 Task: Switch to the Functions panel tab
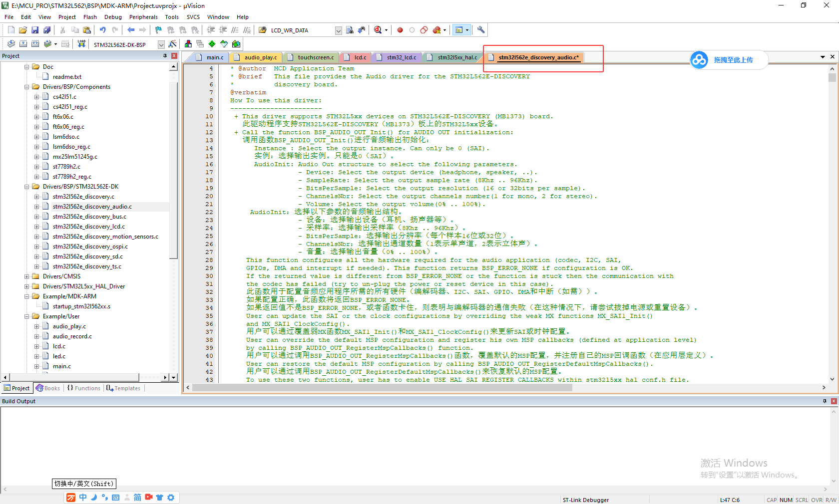pyautogui.click(x=84, y=388)
